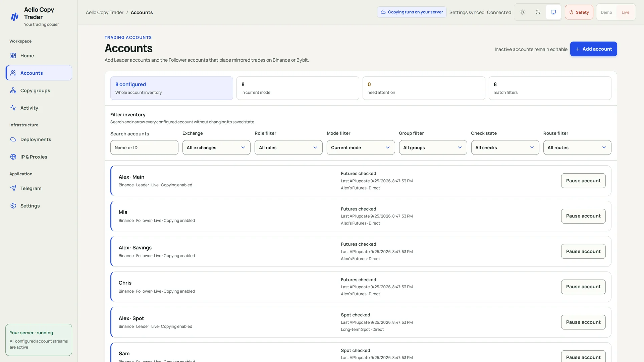Select the match filters card
The height and width of the screenshot is (362, 644).
click(x=550, y=88)
